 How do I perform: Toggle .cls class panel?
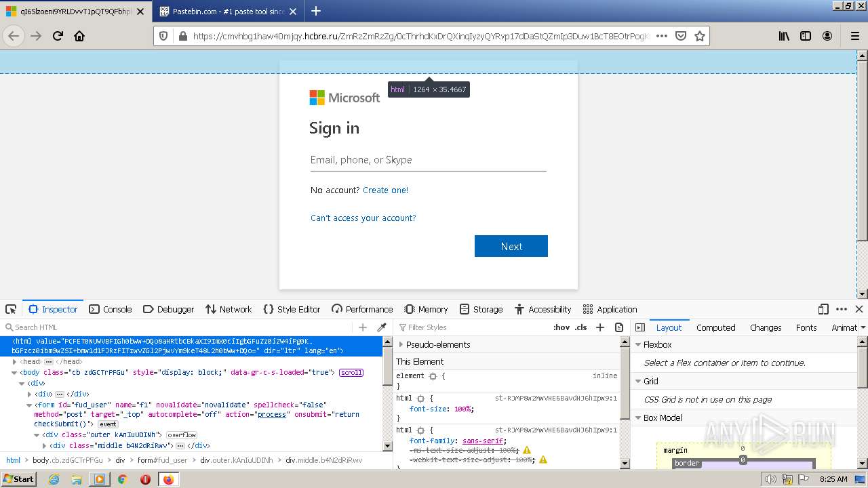[x=581, y=327]
